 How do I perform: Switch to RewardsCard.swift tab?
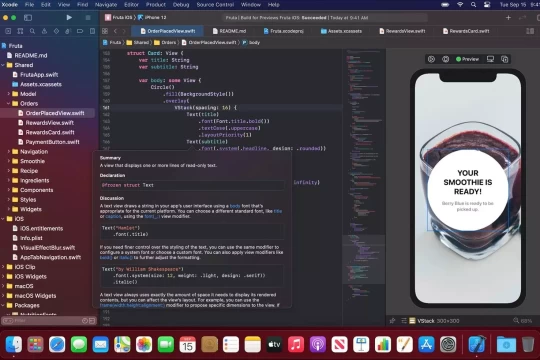466,31
